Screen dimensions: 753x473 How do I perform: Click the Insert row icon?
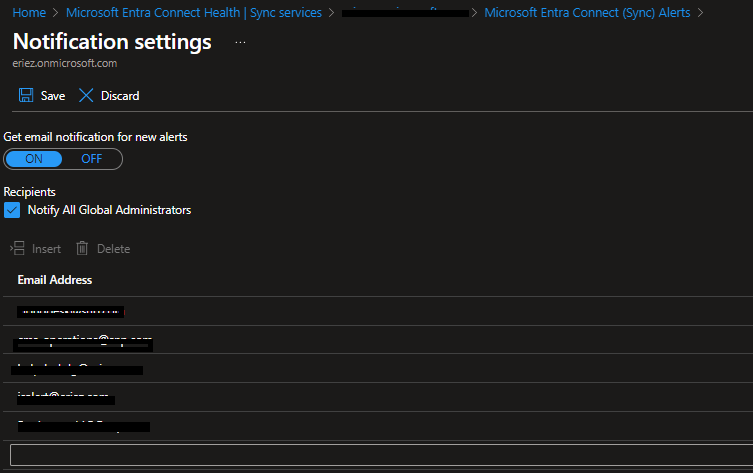[x=17, y=248]
